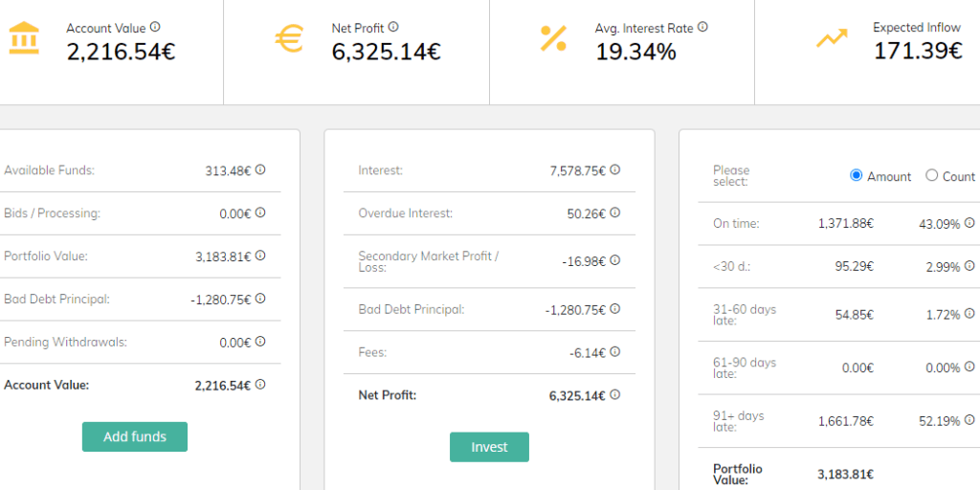
Task: Click the bank building Account Value icon
Action: (23, 39)
